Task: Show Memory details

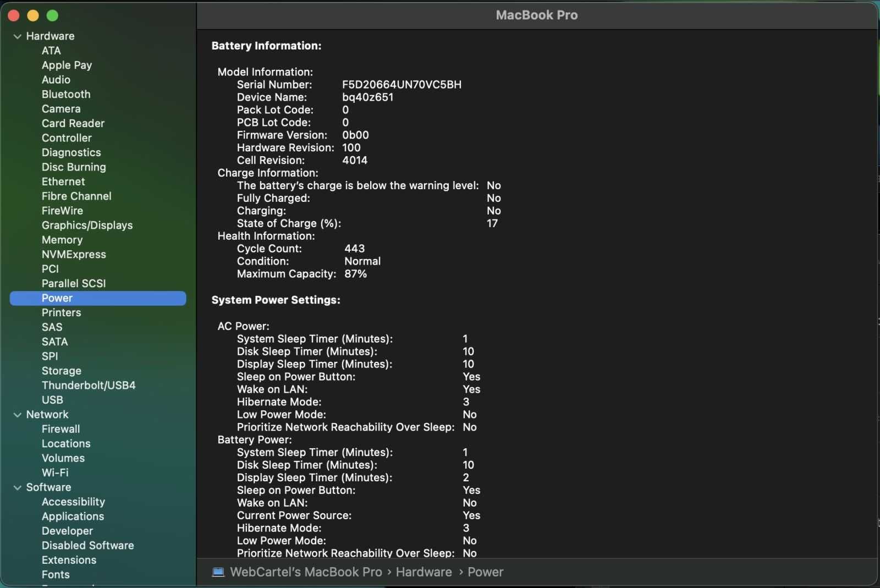Action: [x=62, y=240]
